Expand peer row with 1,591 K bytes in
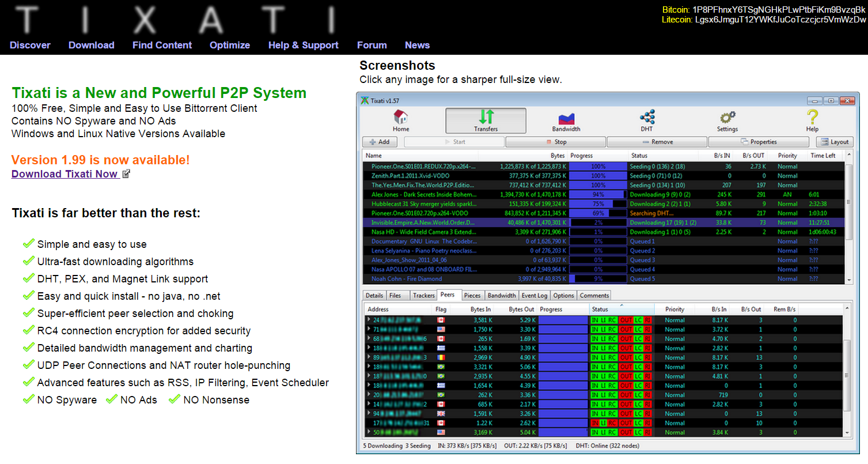 coord(369,413)
